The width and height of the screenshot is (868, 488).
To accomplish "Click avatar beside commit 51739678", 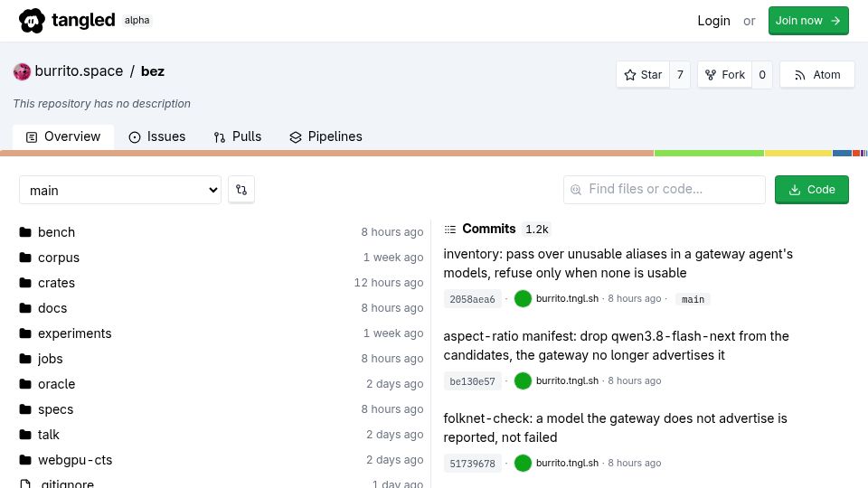I will [x=523, y=463].
